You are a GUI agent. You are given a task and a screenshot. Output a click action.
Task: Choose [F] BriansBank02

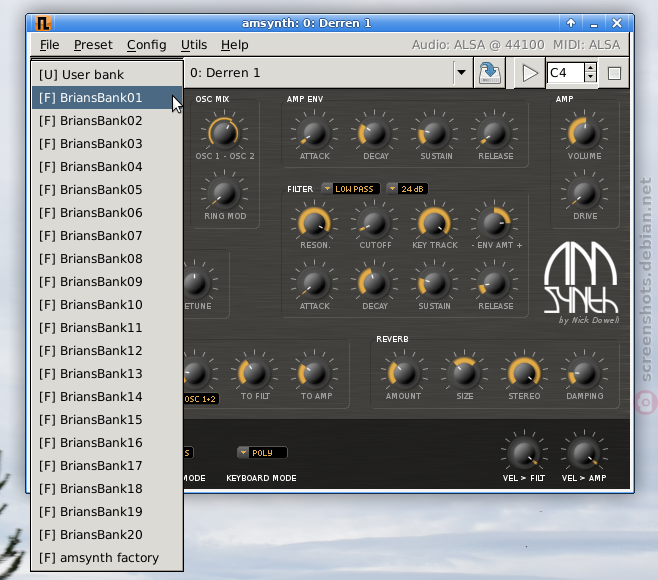107,121
